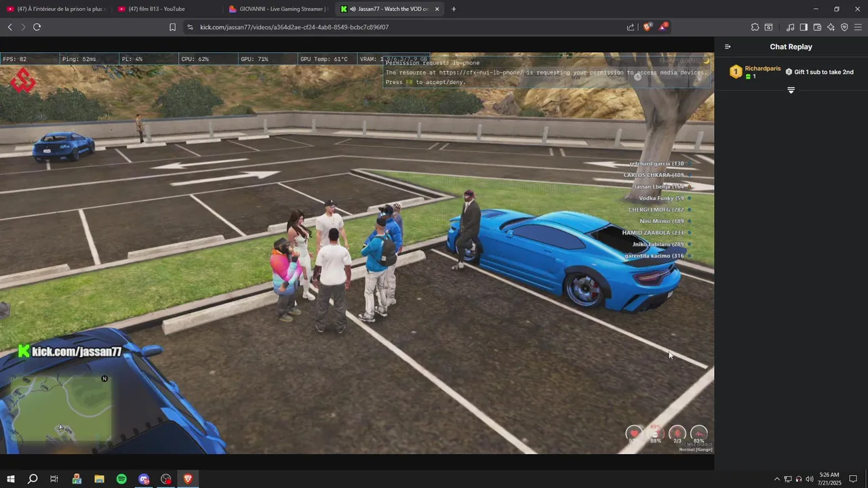Click Brave browser icon on taskbar
Screen dimensions: 868x488
click(189, 479)
